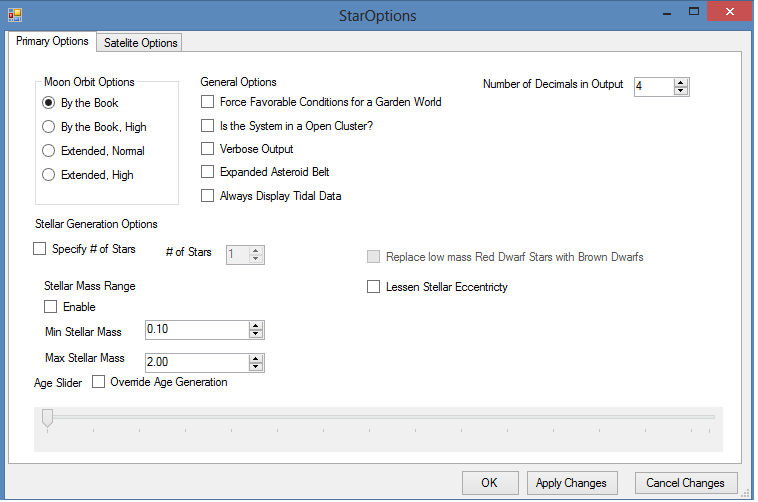Switch to the Satelite Options tab
Image resolution: width=758 pixels, height=502 pixels.
click(x=141, y=43)
